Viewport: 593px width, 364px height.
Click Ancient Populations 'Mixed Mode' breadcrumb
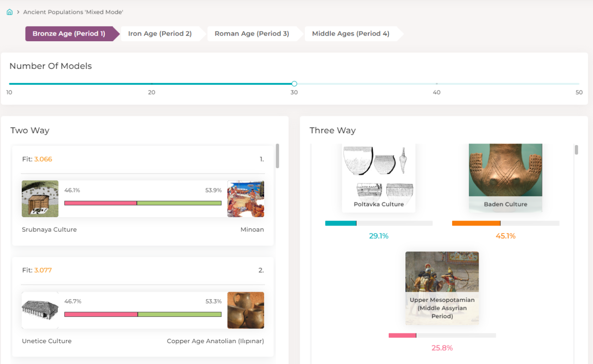pyautogui.click(x=73, y=12)
